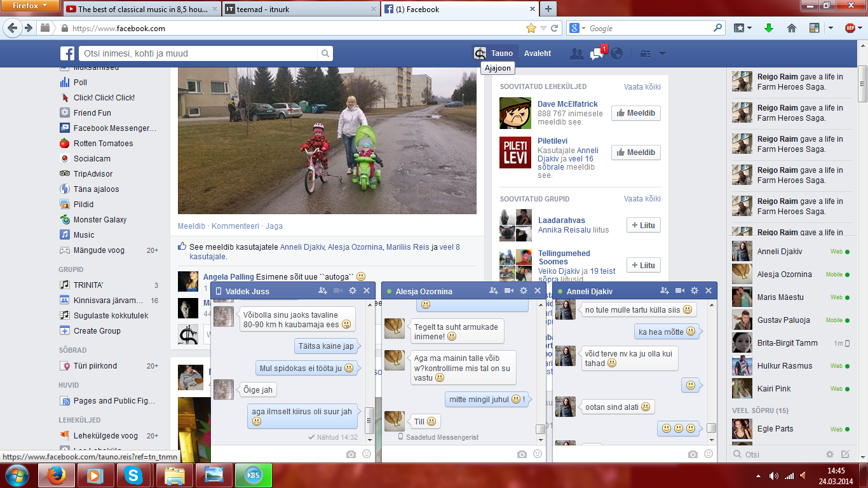Click the Facebook search input field
Image resolution: width=868 pixels, height=488 pixels.
(x=198, y=54)
